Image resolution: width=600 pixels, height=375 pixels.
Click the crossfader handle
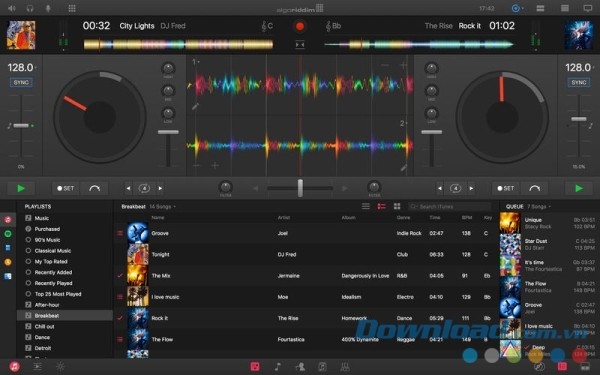pos(300,188)
